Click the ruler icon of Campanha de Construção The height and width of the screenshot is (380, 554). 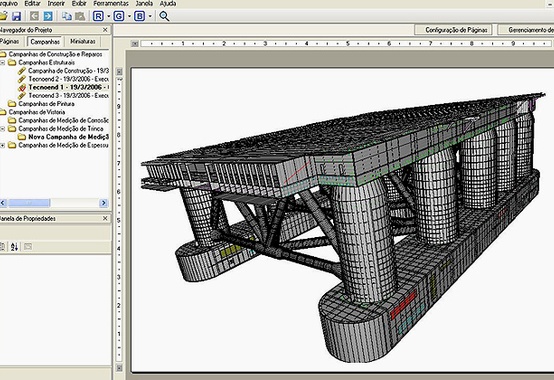pos(22,71)
